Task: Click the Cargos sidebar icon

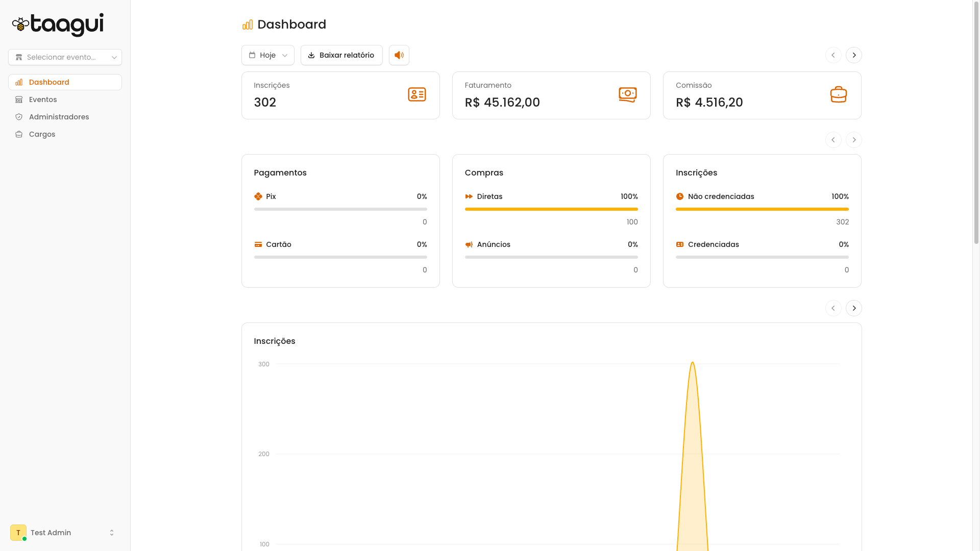Action: (19, 134)
